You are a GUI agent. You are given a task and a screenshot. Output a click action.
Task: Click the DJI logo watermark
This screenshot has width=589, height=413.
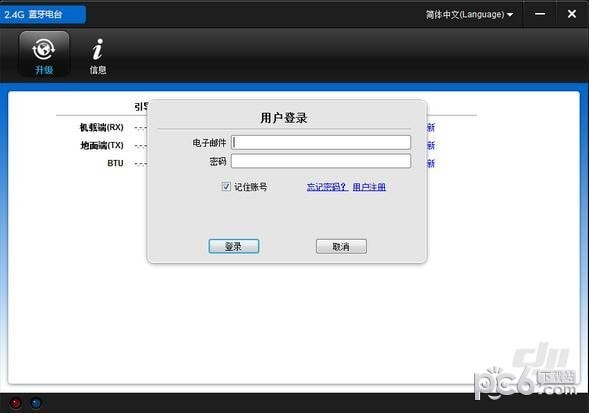542,355
